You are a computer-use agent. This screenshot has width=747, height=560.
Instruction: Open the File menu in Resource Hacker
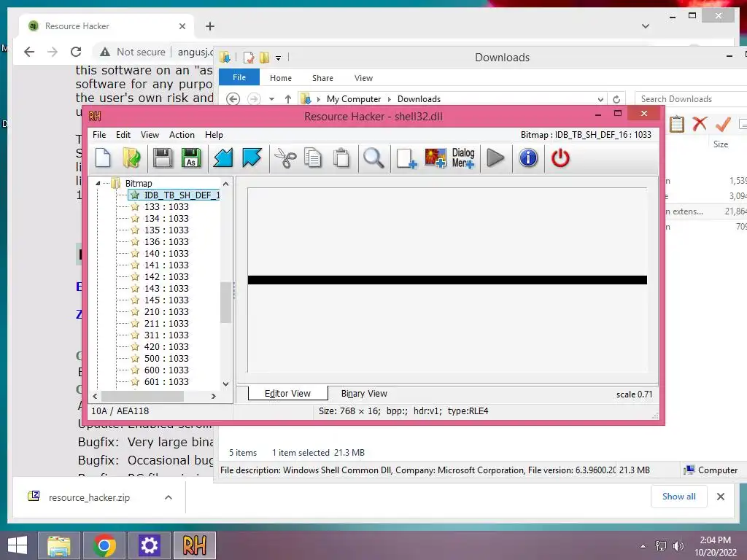(99, 135)
